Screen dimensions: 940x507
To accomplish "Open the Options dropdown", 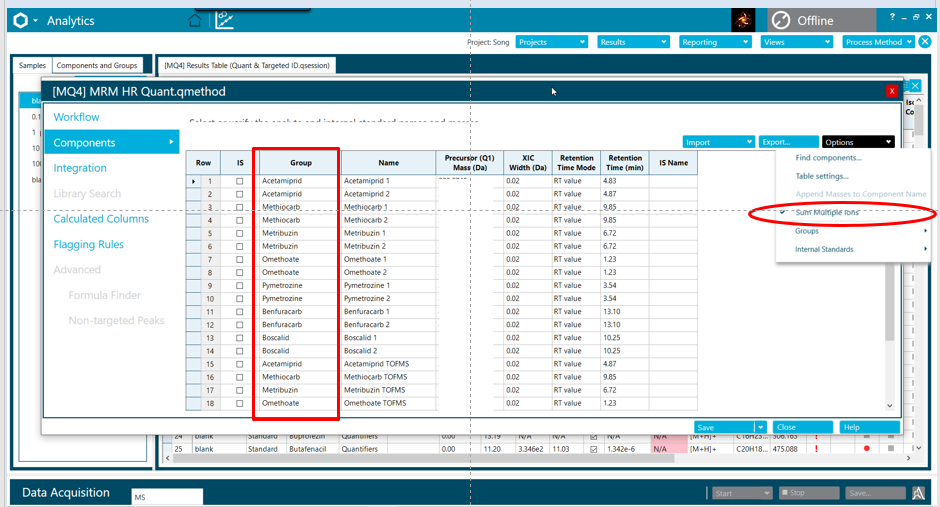I will (858, 142).
